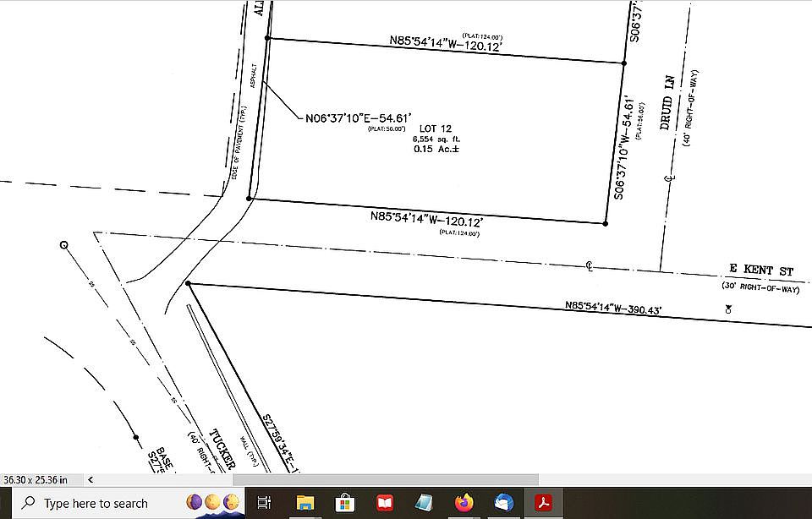812x519 pixels.
Task: Click the (40' RIGHT-OF-WAY) note beside Druid Ln
Action: pos(690,108)
